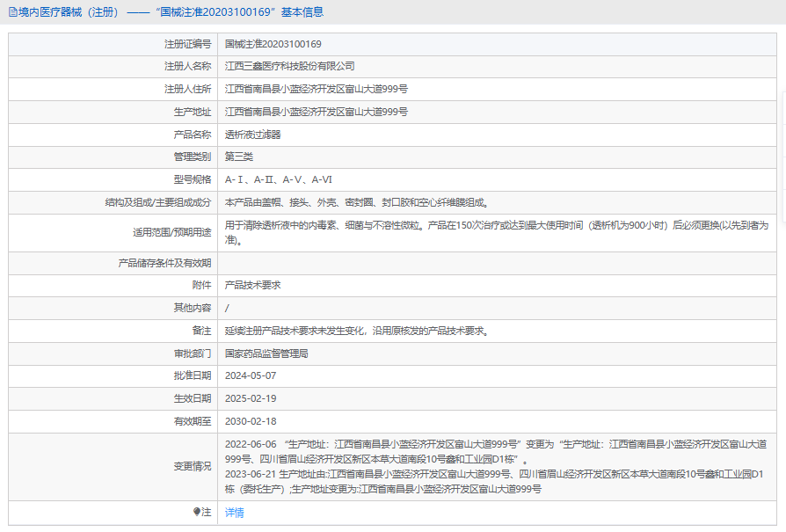Click the model specs A-Ⅰ、A-Ⅱ、A-Ⅴ、A-Ⅵ
Viewport: 786px width, 532px height.
279,180
